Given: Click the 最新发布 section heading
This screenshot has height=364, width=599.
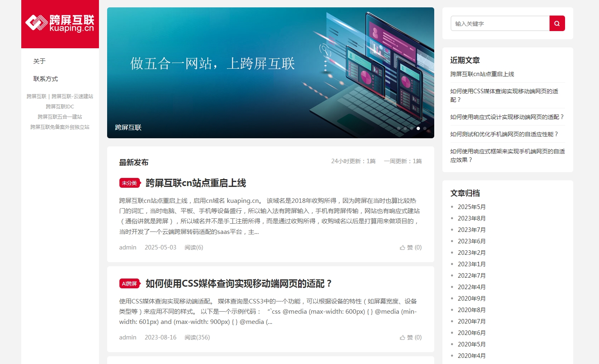Looking at the screenshot, I should (x=134, y=162).
